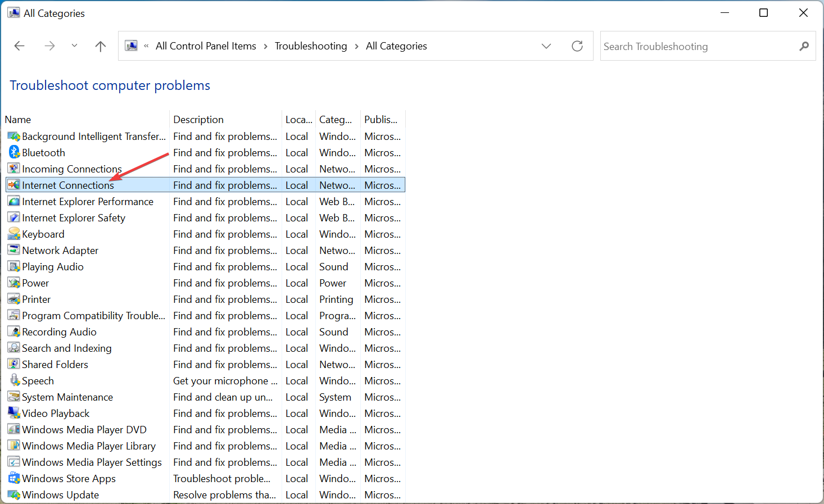Click 'Resolve problems tha...' description

click(x=224, y=495)
